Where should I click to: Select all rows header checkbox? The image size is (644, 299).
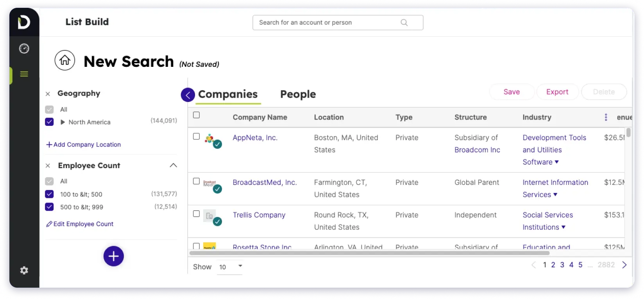coord(197,115)
